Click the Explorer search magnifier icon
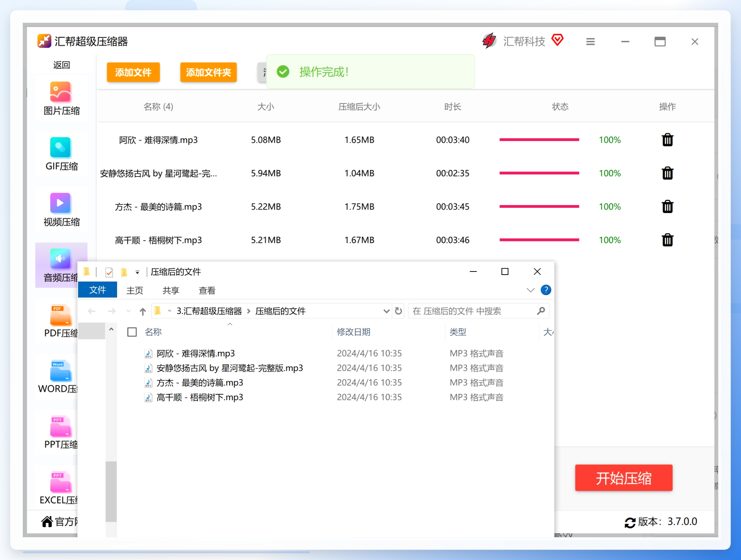The image size is (741, 560). (x=541, y=311)
